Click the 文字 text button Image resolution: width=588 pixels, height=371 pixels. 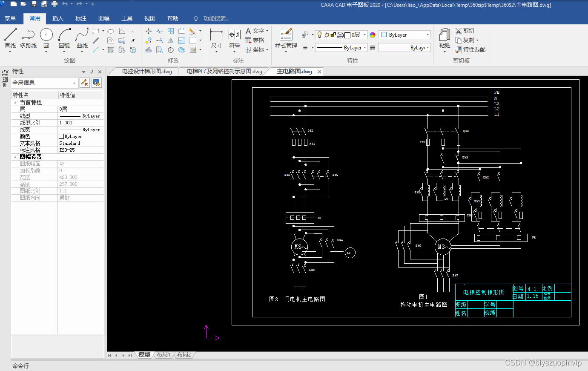(x=257, y=31)
